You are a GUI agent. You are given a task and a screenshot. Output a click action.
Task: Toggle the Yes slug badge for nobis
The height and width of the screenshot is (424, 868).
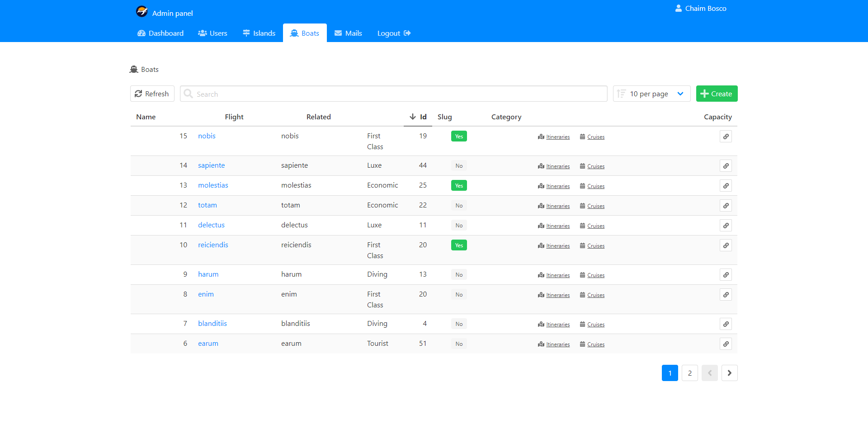coord(458,136)
